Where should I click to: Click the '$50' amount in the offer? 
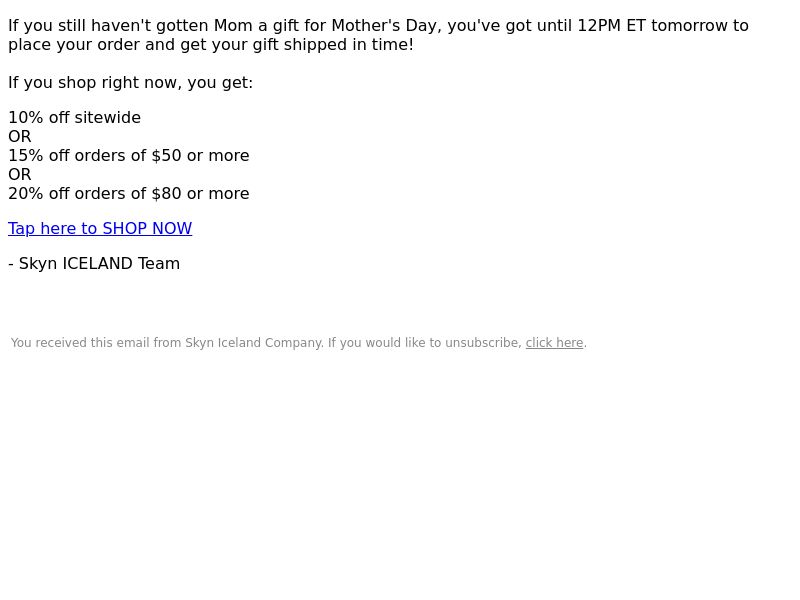pyautogui.click(x=166, y=155)
